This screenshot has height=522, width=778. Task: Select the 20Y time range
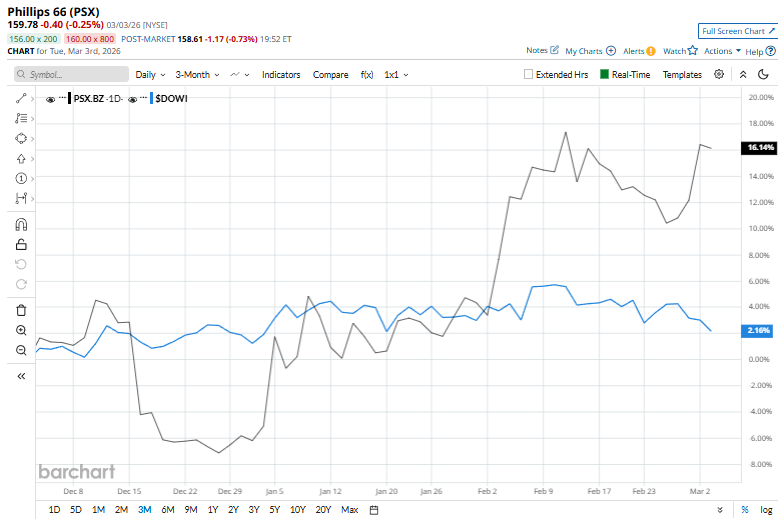tap(323, 510)
